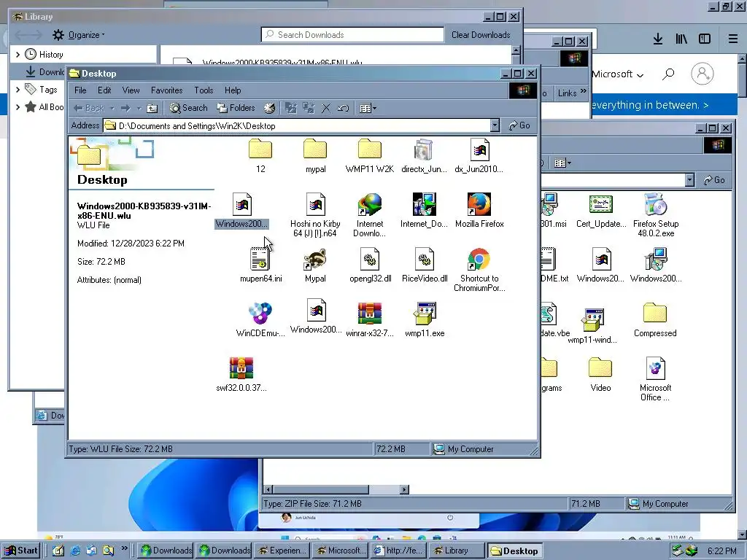Click the Undo toolbar icon
Viewport: 747px width, 560px height.
(x=343, y=108)
